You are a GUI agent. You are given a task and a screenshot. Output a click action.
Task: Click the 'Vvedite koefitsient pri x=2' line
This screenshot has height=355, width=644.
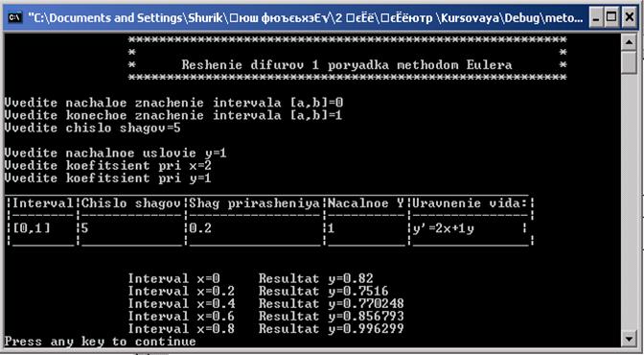(x=107, y=166)
